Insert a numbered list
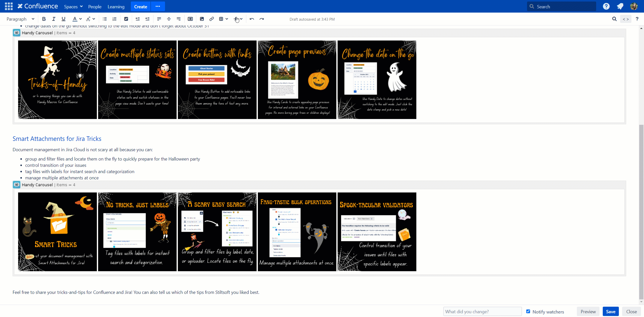The image size is (644, 317). (x=114, y=19)
